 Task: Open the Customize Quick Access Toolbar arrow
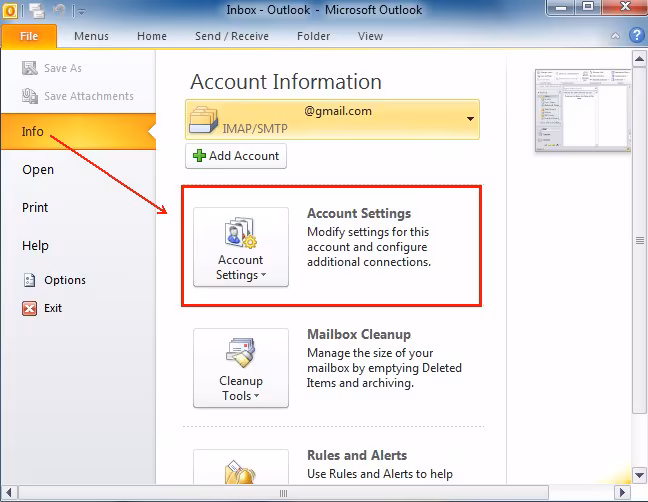[81, 12]
